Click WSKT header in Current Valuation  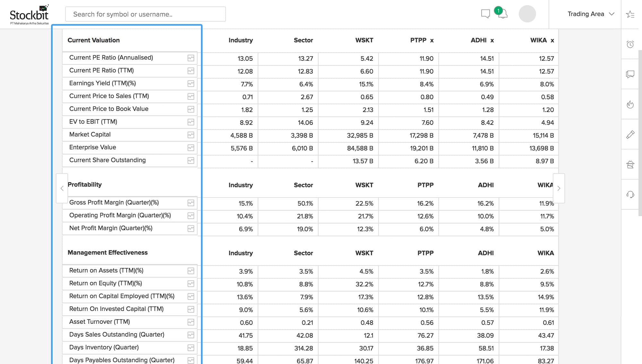coord(364,40)
